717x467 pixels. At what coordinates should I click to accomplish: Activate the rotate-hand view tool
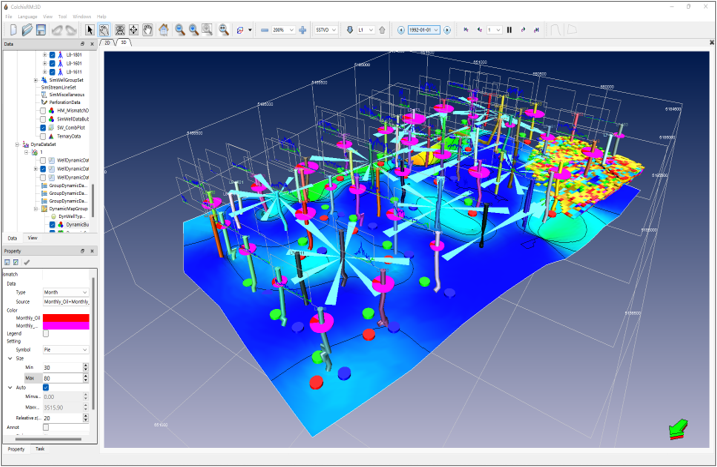pyautogui.click(x=104, y=30)
